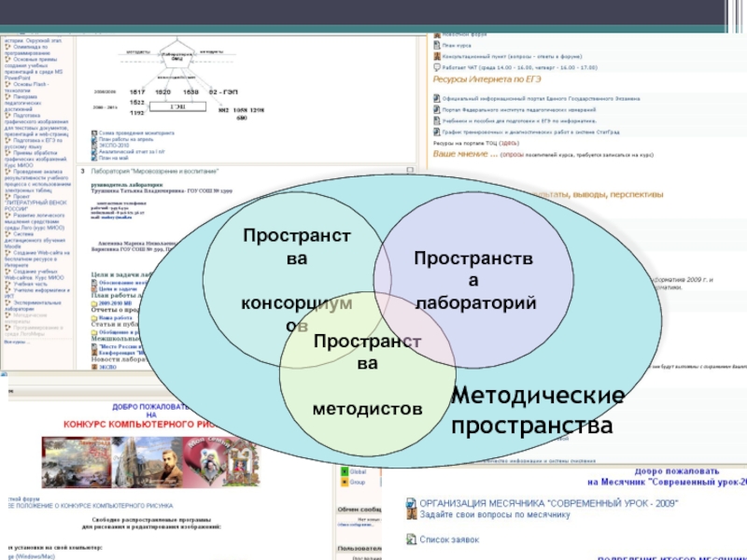Click the orange Group icon
The width and height of the screenshot is (747, 560).
tap(343, 483)
